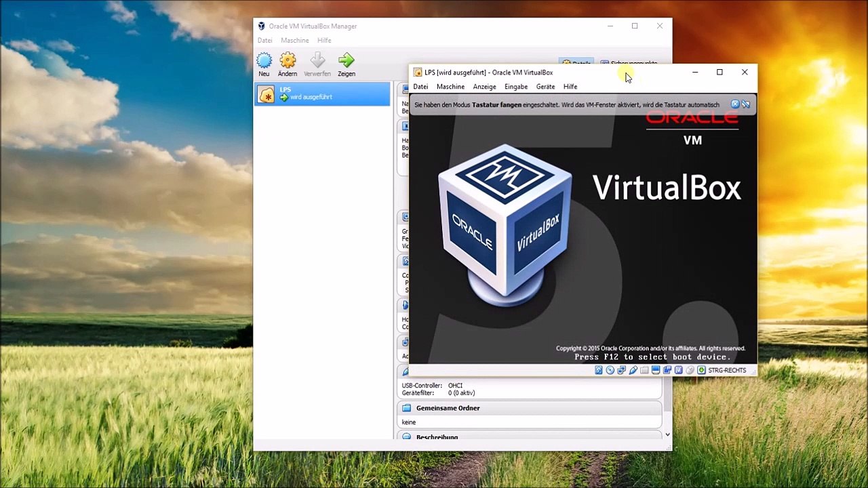The height and width of the screenshot is (488, 868).
Task: Open Hilfe menu in the LPS VM window
Action: coord(570,87)
